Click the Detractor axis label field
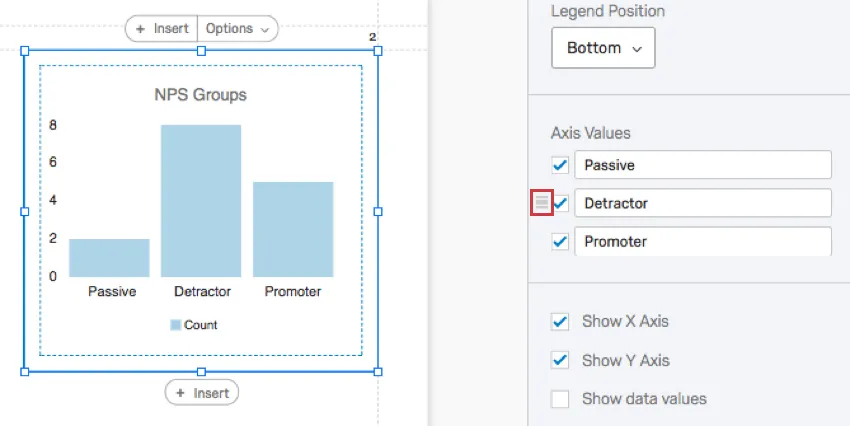Image resolution: width=850 pixels, height=426 pixels. pos(702,203)
